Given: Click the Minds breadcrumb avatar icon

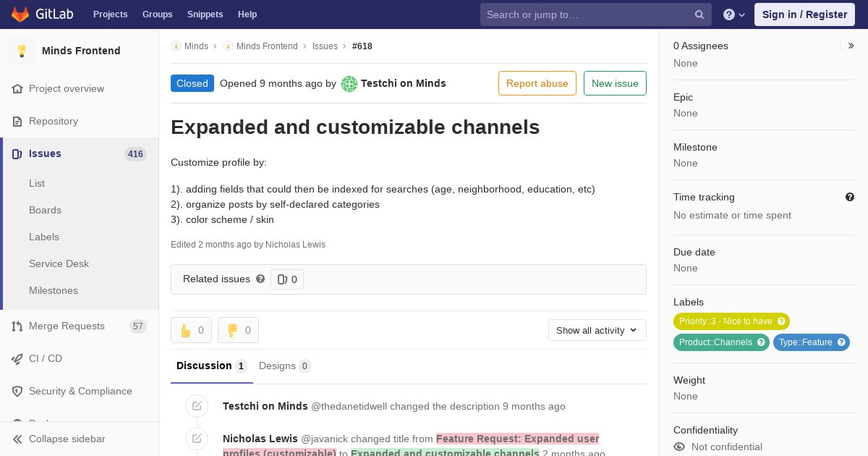Looking at the screenshot, I should 176,46.
